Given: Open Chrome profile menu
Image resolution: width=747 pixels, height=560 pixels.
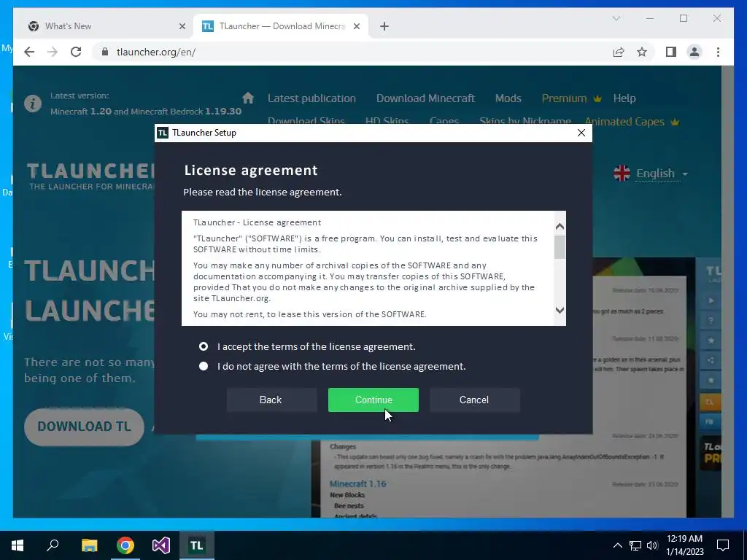Looking at the screenshot, I should pos(694,52).
